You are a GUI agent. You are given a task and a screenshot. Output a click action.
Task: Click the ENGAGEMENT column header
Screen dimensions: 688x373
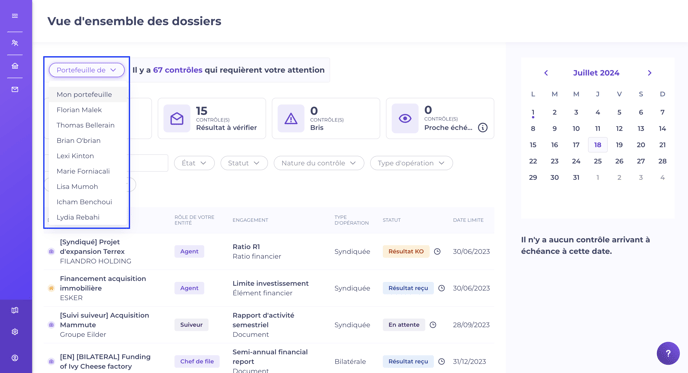click(250, 220)
